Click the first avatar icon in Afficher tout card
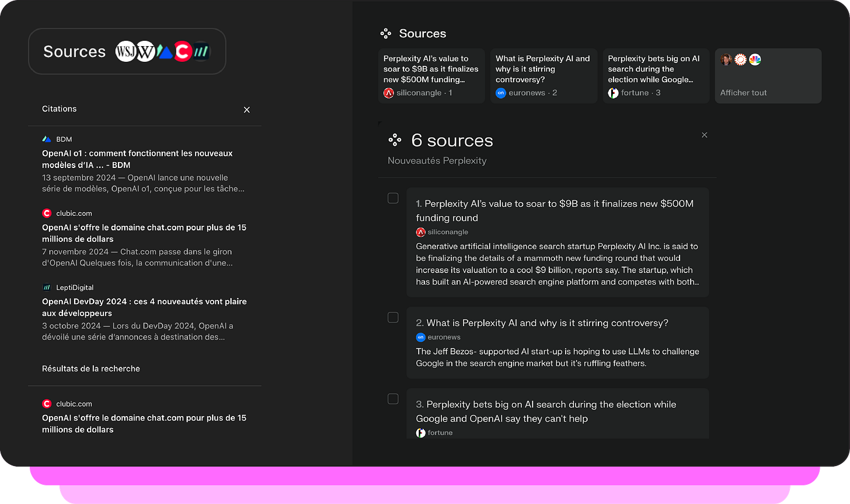 point(726,60)
